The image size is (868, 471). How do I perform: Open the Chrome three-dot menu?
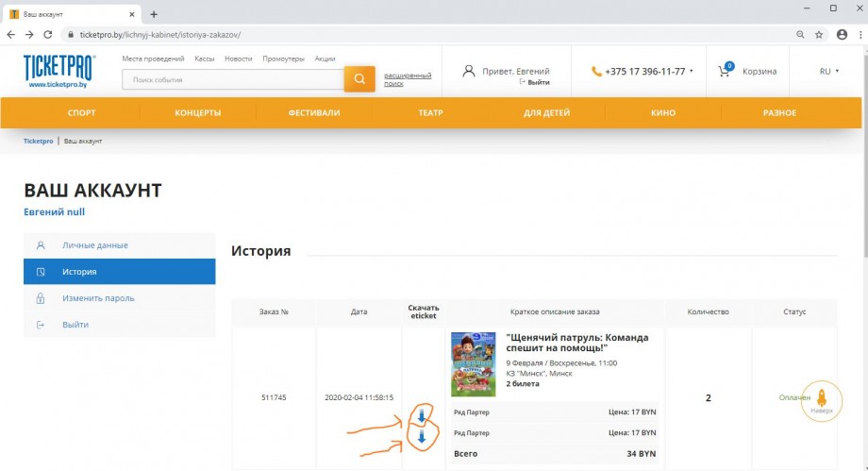coord(859,34)
